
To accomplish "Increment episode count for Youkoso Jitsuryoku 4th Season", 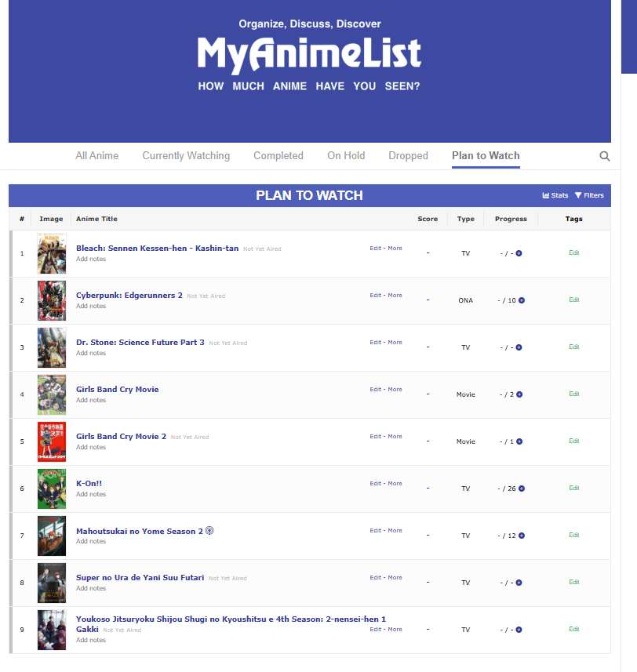I will pos(519,630).
